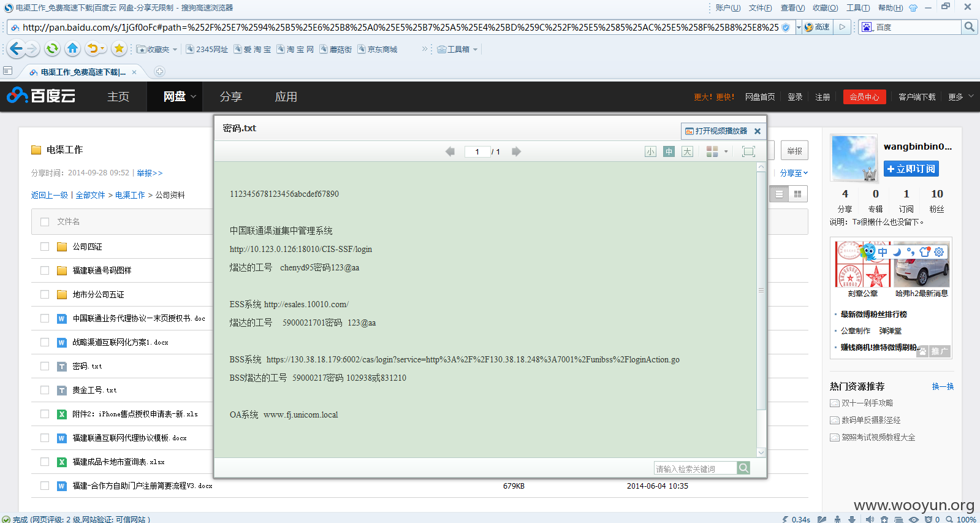This screenshot has height=523, width=980.
Task: Toggle fullscreen in the text viewer
Action: coord(748,151)
